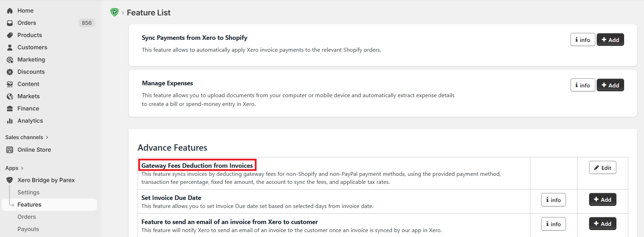Viewport: 644px width, 237px height.
Task: Click the Discounts badge icon
Action: 10,72
